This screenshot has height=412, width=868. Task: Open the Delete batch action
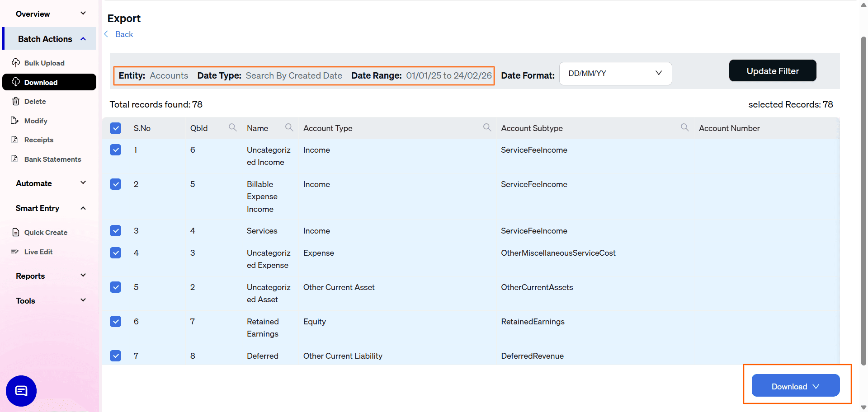click(x=35, y=101)
